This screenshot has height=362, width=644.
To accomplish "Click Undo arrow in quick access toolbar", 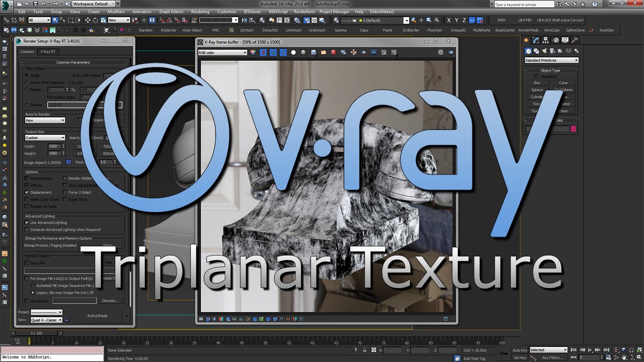I will [x=44, y=4].
